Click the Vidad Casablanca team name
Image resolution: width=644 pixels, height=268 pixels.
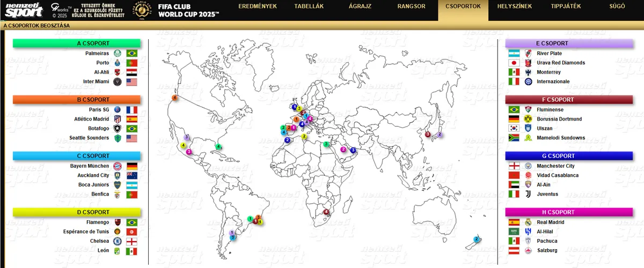pos(558,175)
